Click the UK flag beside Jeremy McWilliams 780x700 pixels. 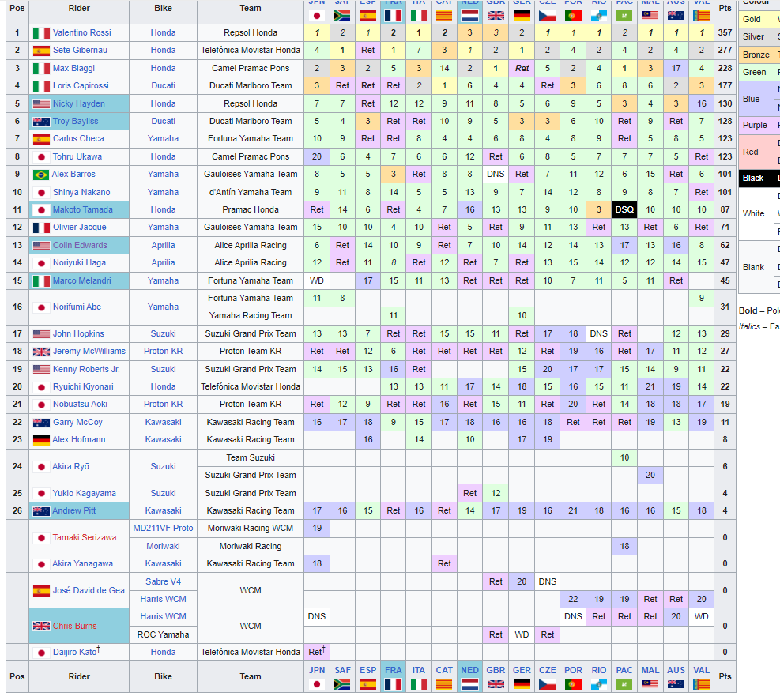41,352
